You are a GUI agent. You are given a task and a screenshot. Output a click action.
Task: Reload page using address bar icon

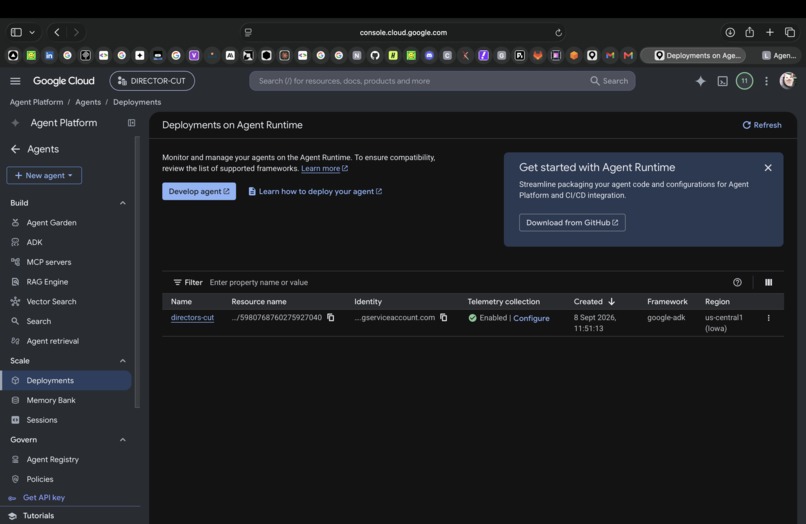[x=558, y=32]
